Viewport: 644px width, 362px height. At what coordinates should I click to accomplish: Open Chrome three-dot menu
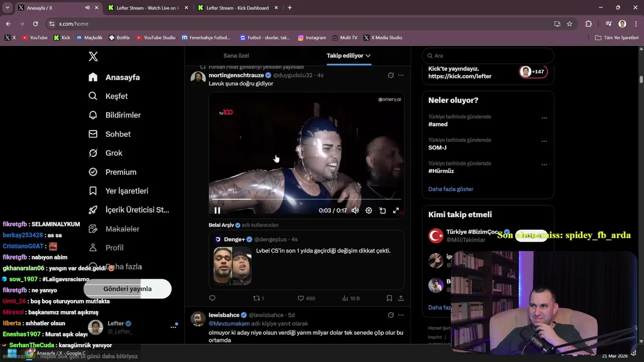tap(635, 24)
